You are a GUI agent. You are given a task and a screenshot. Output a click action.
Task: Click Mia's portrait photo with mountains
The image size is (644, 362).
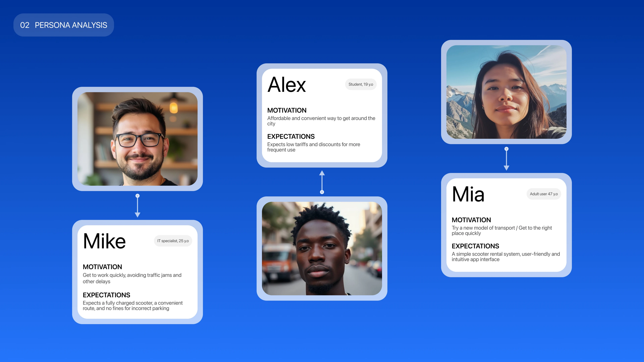click(x=506, y=92)
